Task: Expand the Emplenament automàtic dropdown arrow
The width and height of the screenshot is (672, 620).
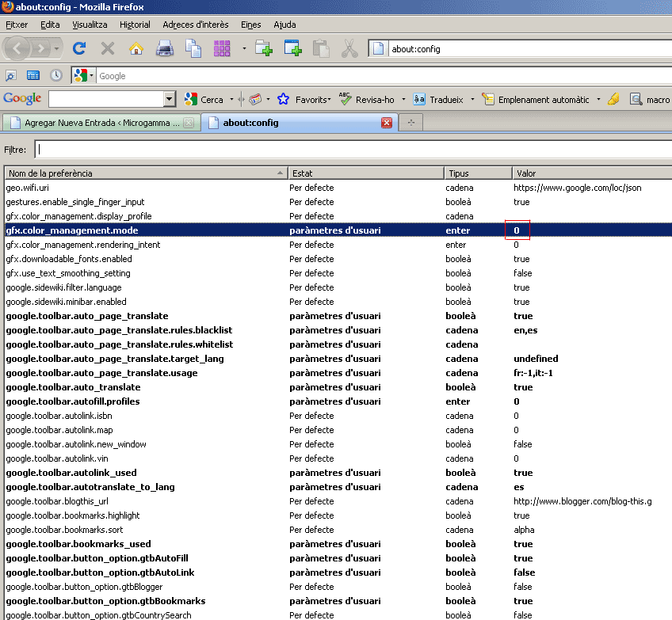Action: pyautogui.click(x=599, y=99)
